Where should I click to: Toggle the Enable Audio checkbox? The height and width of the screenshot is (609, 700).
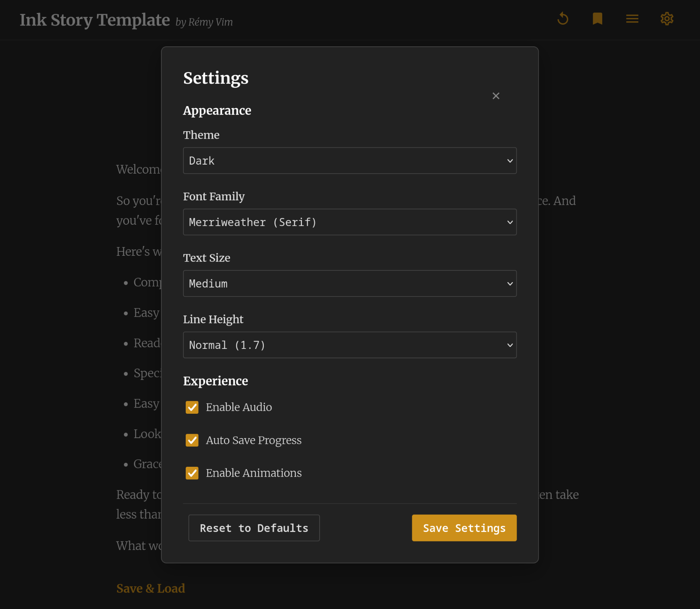192,407
